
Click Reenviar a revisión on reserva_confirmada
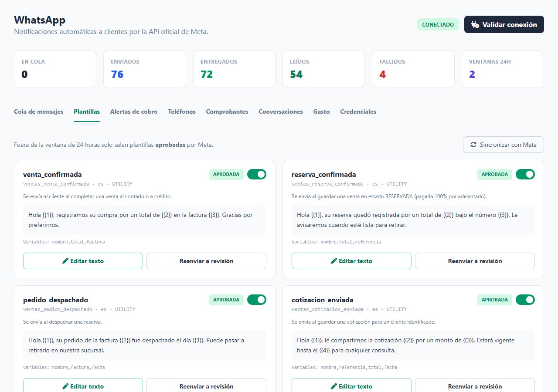[x=475, y=261]
